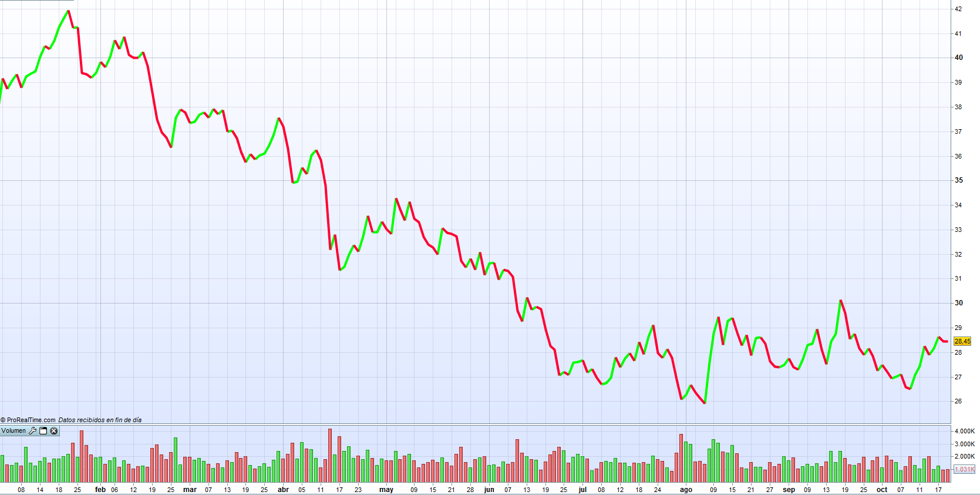This screenshot has width=980, height=495.
Task: Click the bold 30 price axis label
Action: [x=959, y=303]
